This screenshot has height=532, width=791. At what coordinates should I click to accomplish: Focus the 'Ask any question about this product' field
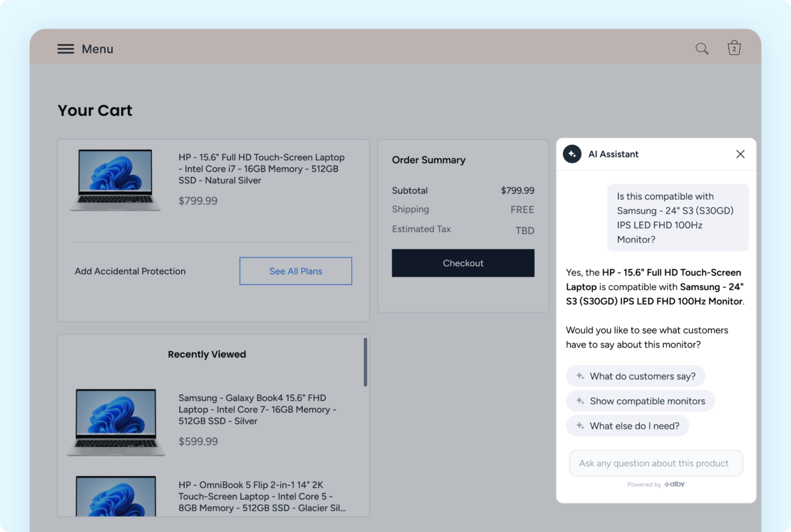coord(656,463)
